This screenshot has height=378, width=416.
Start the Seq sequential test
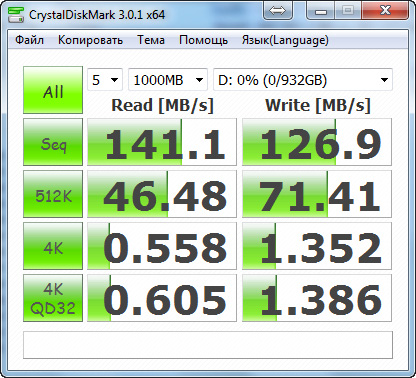[53, 142]
